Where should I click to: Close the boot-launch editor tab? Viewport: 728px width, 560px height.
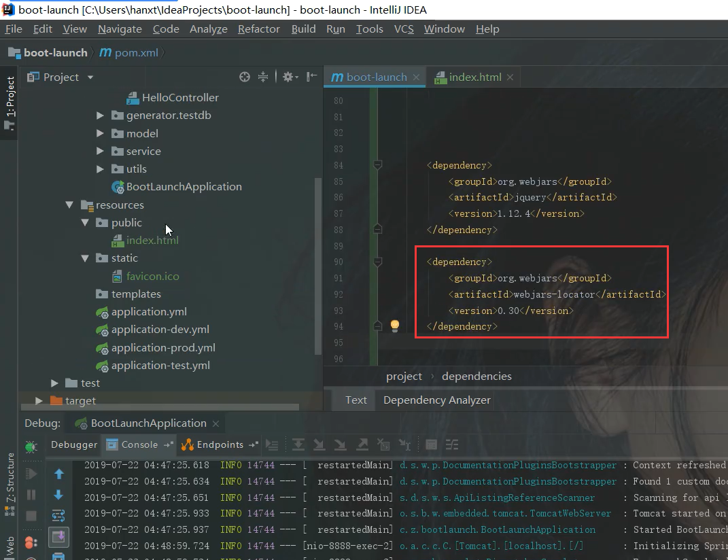click(x=417, y=77)
